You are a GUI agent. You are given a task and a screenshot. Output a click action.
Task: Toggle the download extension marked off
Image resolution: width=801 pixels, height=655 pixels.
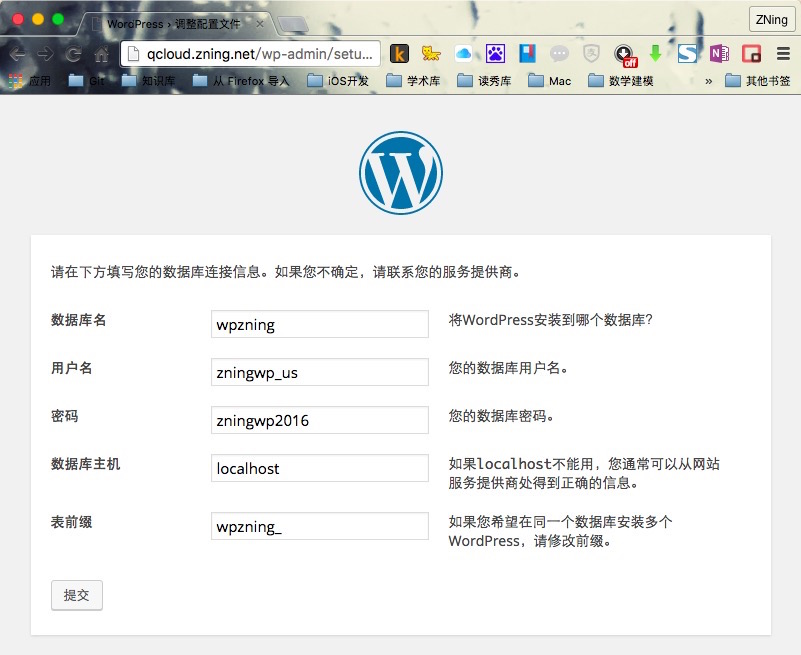point(625,55)
